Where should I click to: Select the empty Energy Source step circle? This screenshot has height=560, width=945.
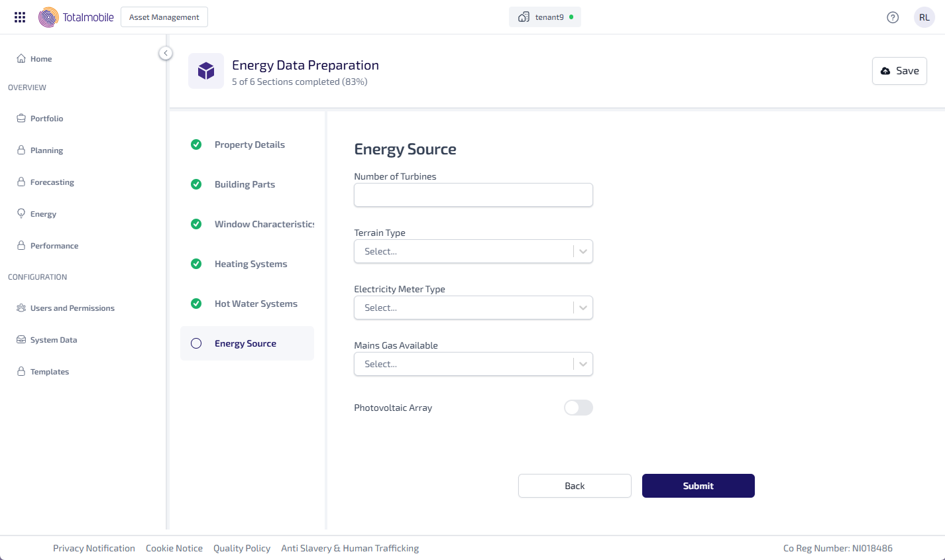[x=196, y=343]
